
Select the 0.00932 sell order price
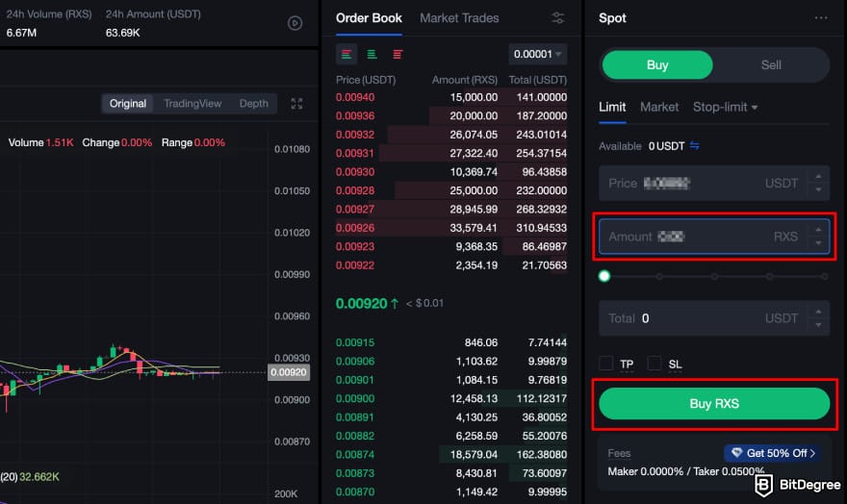tap(355, 135)
